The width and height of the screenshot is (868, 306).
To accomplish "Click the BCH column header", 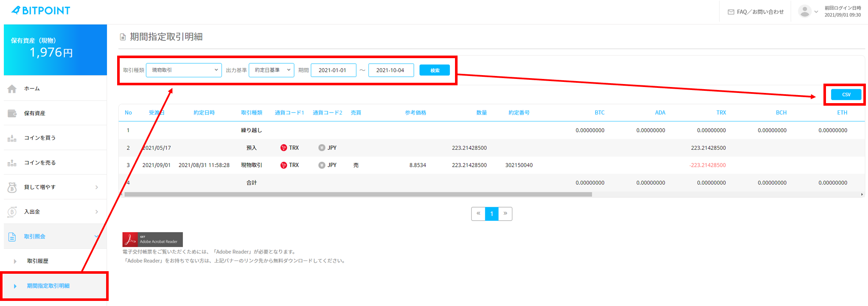I will [781, 113].
